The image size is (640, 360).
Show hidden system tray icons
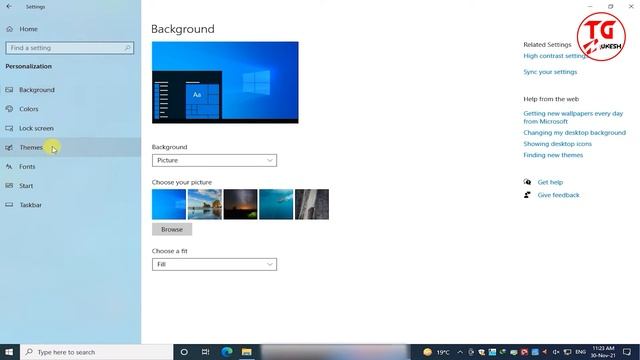pos(460,352)
